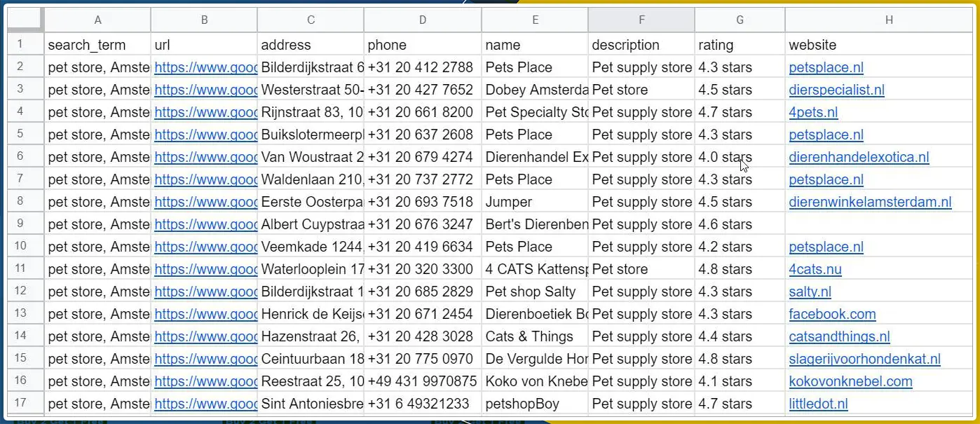
Task: Select all cells using the top-left corner box
Action: tap(26, 20)
